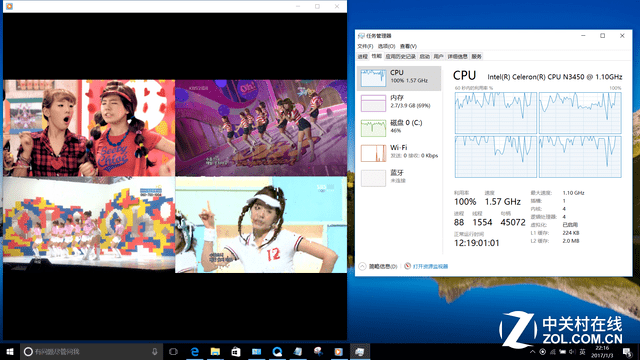Image resolution: width=640 pixels, height=360 pixels.
Task: Open the 文件(F) menu
Action: coord(365,46)
